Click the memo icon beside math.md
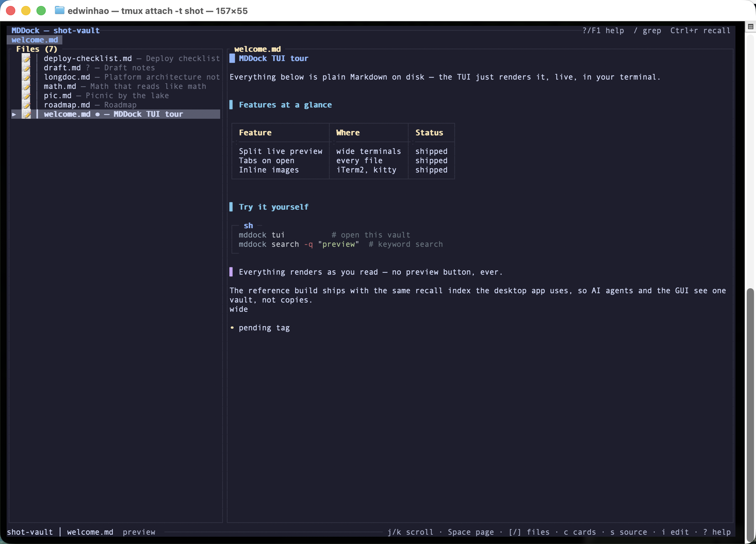 click(26, 86)
